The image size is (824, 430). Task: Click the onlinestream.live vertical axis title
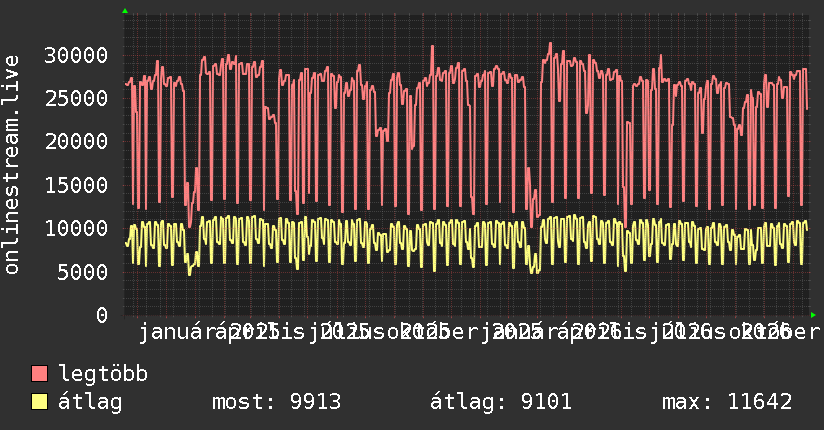click(x=12, y=165)
